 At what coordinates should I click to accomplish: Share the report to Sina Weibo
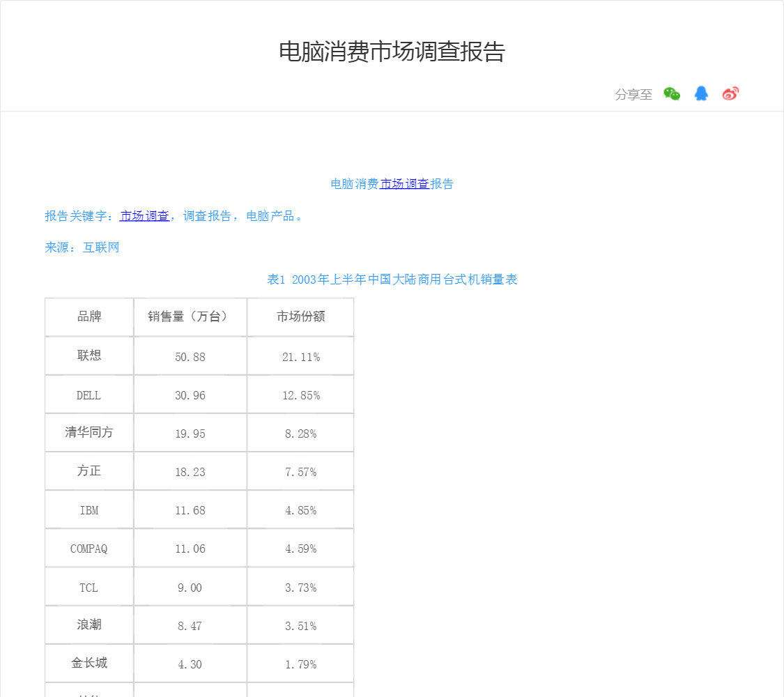(x=730, y=93)
